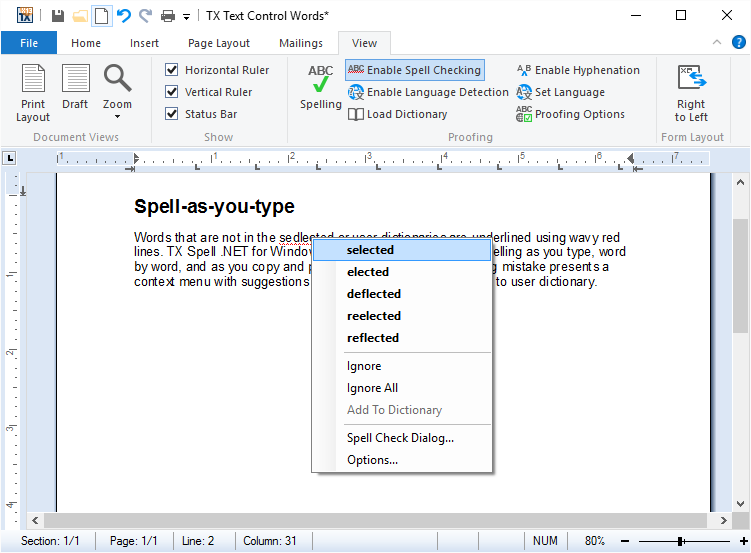Click the vertical scrollbar down arrow
751x553 pixels.
pyautogui.click(x=741, y=503)
